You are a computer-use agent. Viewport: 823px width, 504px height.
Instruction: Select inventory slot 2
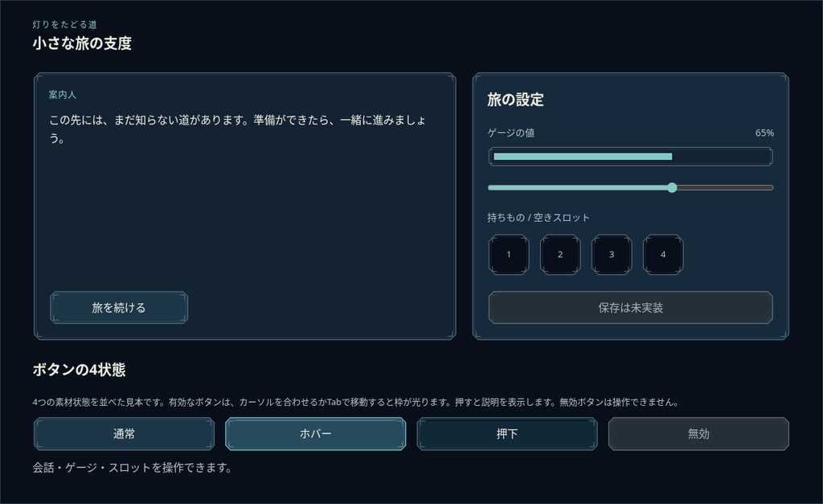click(x=560, y=255)
